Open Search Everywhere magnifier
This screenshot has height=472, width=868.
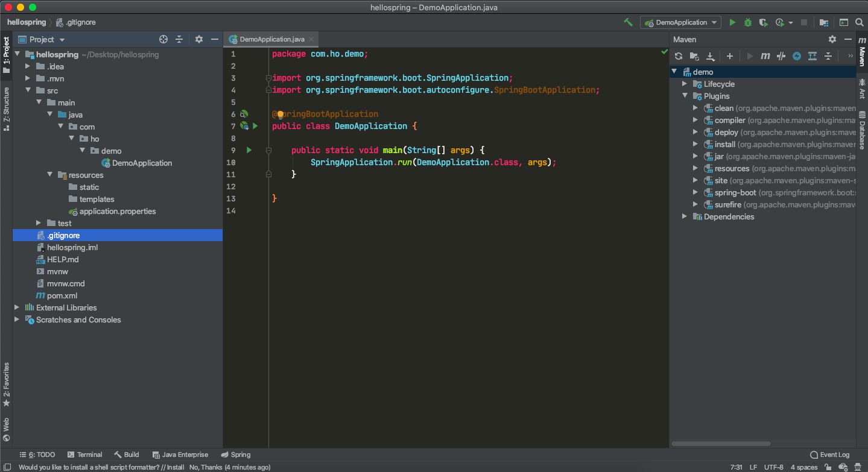(859, 22)
